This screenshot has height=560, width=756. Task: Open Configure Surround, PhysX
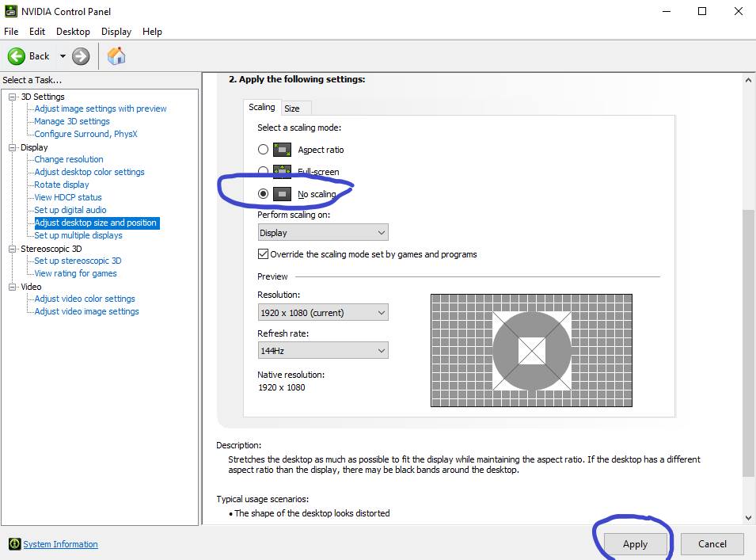tap(85, 134)
